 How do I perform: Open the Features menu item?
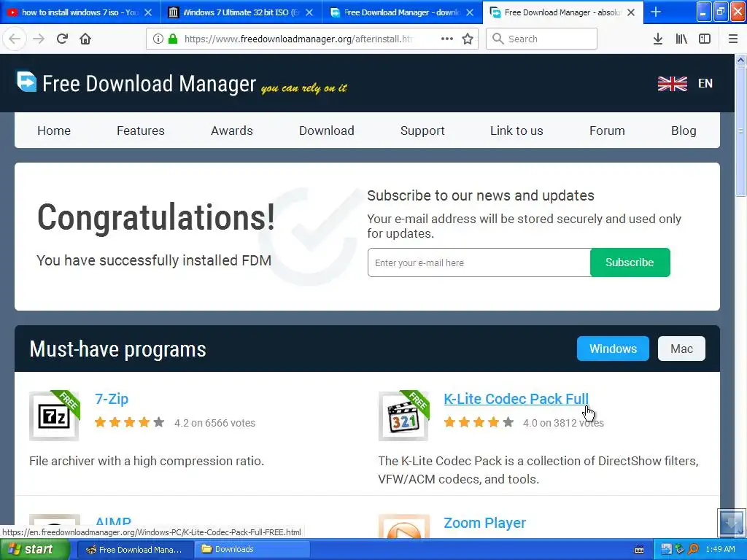pos(141,131)
